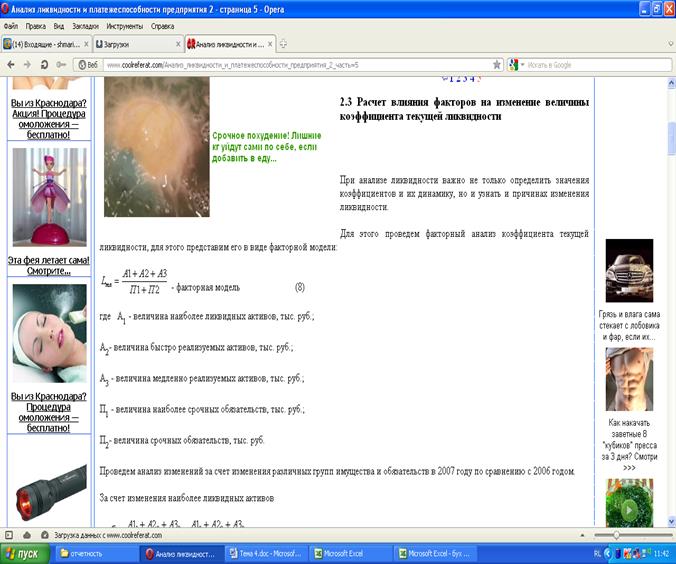Open the 'Как накачать заветные 8 кубиков' ad link
The width and height of the screenshot is (676, 564).
(629, 445)
